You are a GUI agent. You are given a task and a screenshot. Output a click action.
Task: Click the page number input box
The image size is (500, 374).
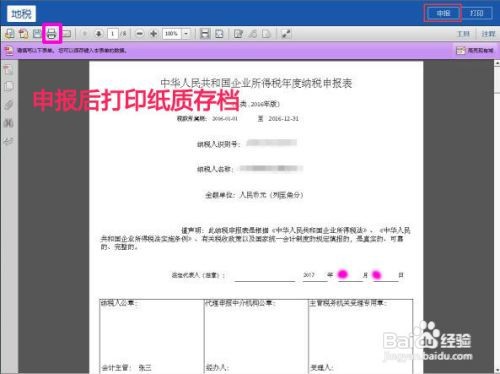coord(113,34)
